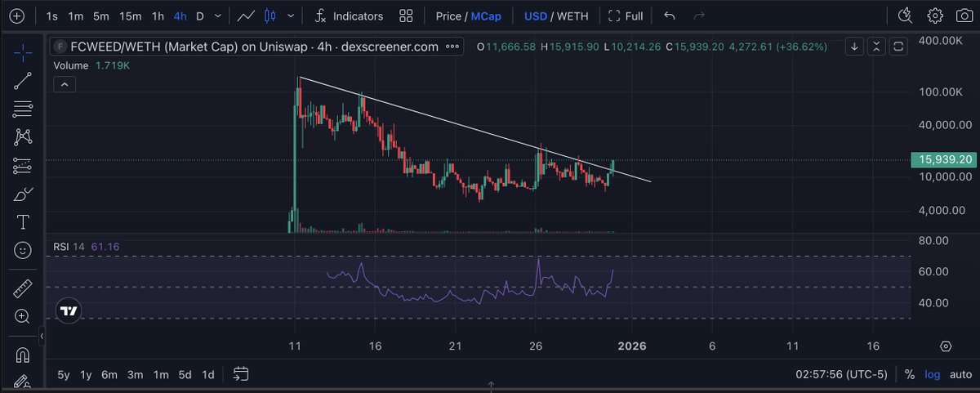Open the emoji icons tool

point(24,250)
